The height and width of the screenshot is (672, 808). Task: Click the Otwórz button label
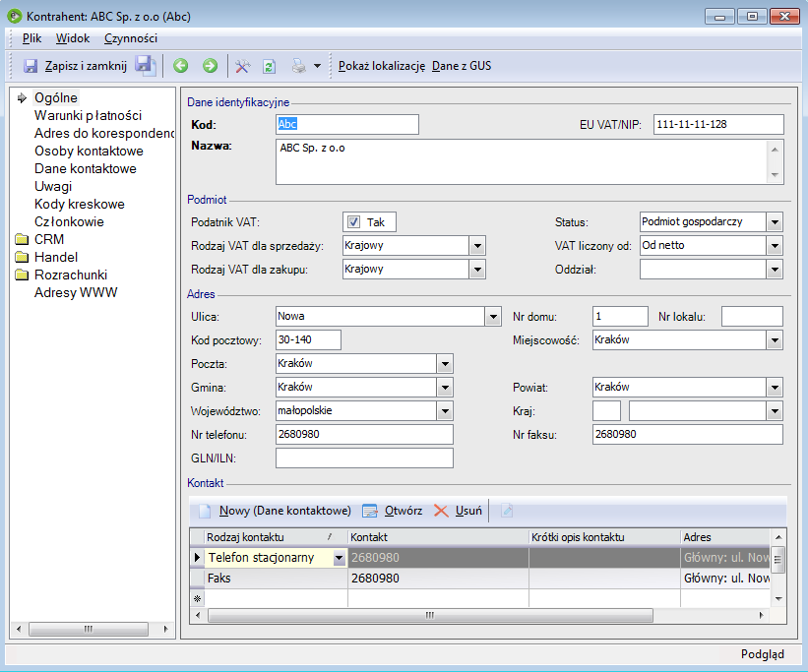404,511
